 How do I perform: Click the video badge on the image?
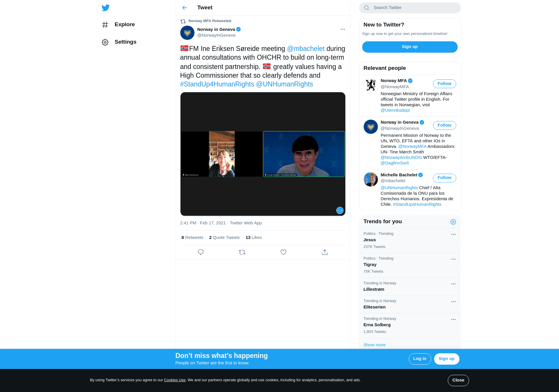pyautogui.click(x=340, y=210)
